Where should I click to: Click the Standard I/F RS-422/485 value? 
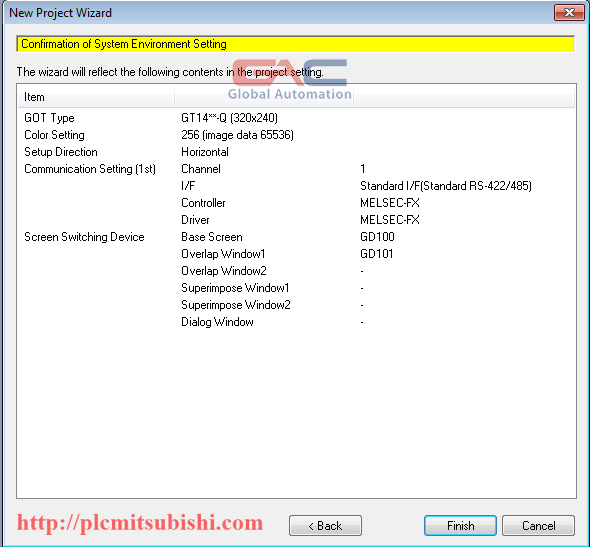[446, 186]
